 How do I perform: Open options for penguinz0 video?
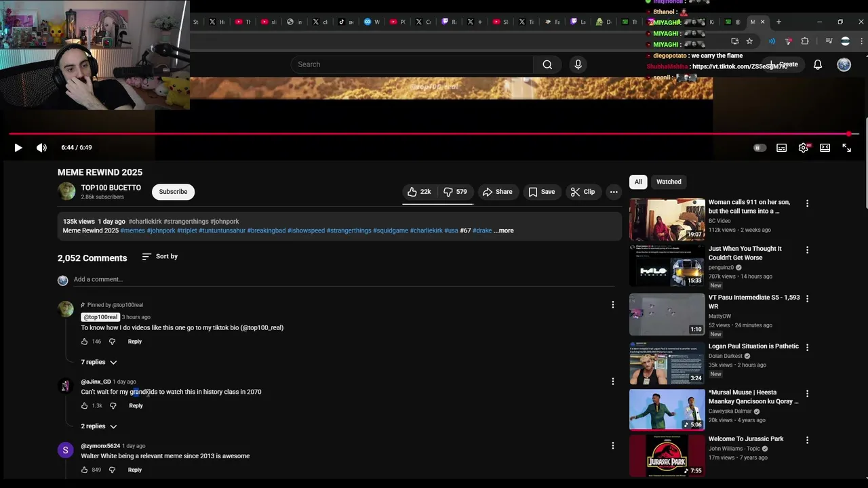click(807, 250)
